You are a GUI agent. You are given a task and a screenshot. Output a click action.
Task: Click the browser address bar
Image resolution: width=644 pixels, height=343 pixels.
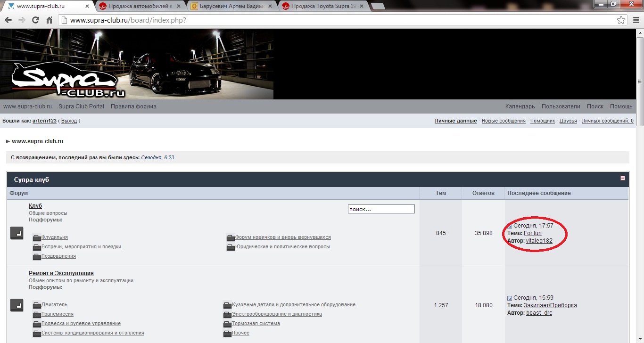tap(330, 20)
